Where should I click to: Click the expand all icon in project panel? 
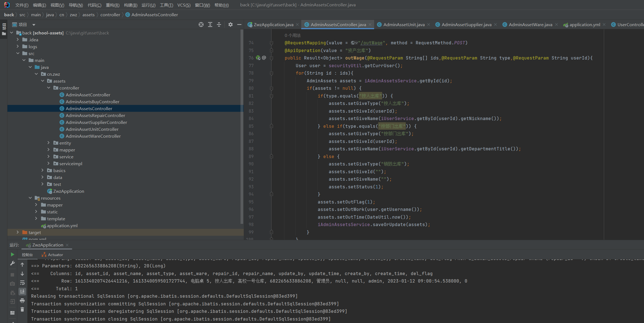(210, 25)
